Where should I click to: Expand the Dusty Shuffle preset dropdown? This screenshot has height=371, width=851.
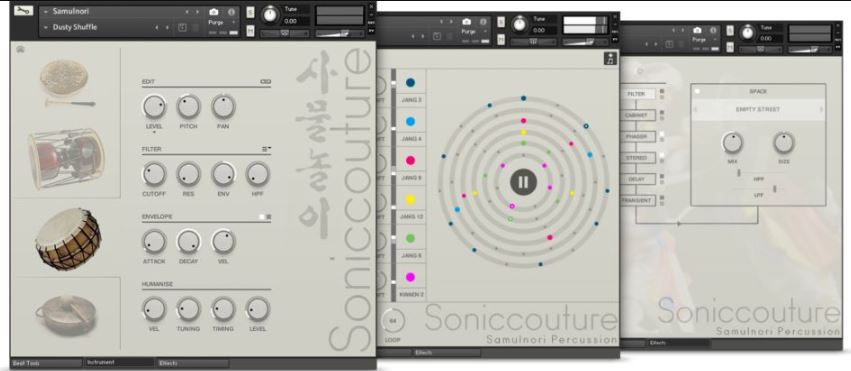[x=46, y=27]
